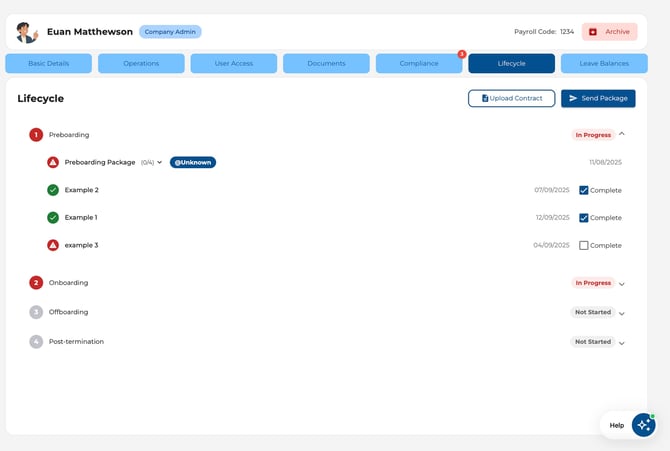Click the Preboarding step number 1 icon
Image resolution: width=670 pixels, height=451 pixels.
(x=36, y=135)
